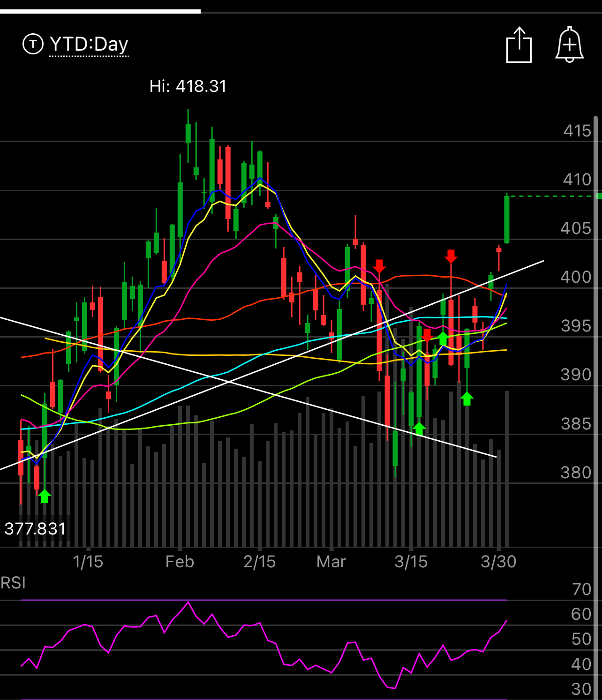Viewport: 602px width, 700px height.
Task: Open the YTD:Day timeframe selector
Action: (89, 44)
